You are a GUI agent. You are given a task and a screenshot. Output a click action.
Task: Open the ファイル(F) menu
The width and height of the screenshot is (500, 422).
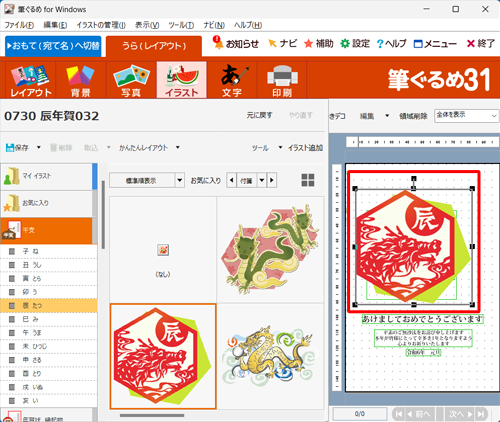pos(19,25)
